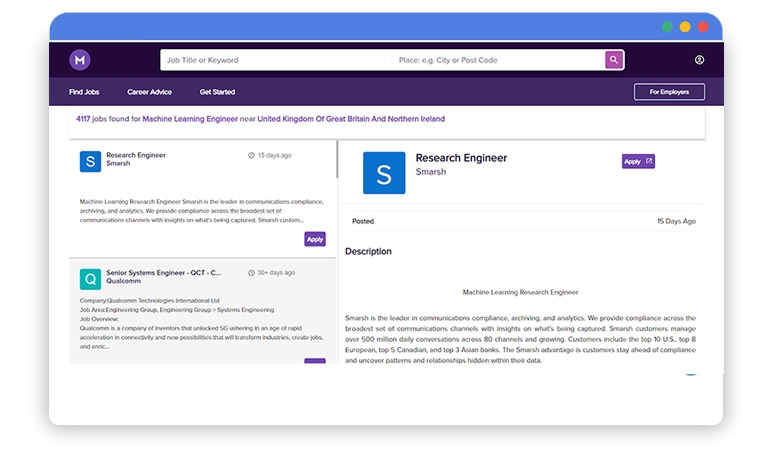Open Research Engineer job title in list
Image resolution: width=762 pixels, height=450 pixels.
click(x=136, y=155)
